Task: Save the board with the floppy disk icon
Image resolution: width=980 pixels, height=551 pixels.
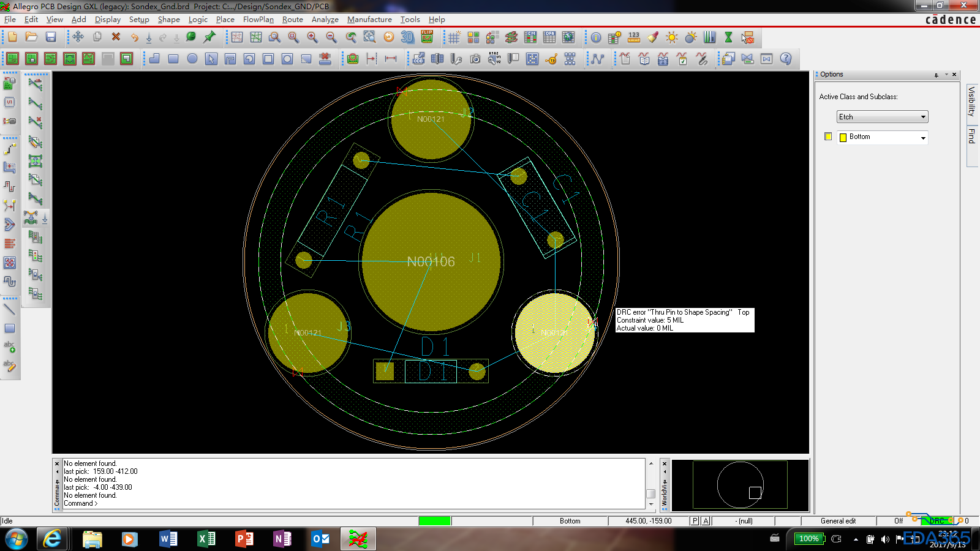Action: coord(51,37)
